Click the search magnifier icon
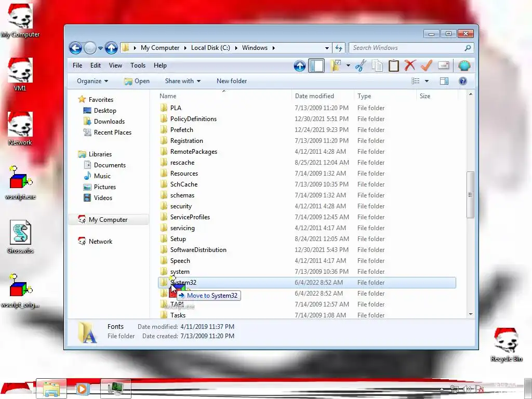 (x=468, y=48)
